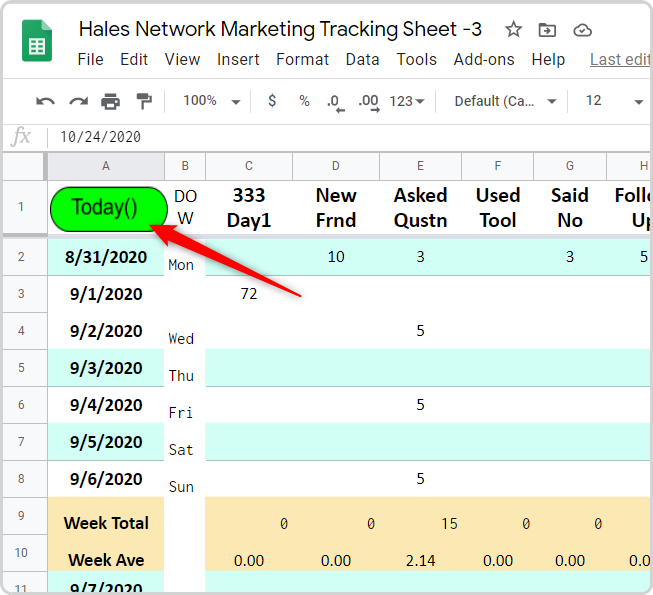Star this spreadsheet document
This screenshot has width=653, height=595.
[513, 29]
